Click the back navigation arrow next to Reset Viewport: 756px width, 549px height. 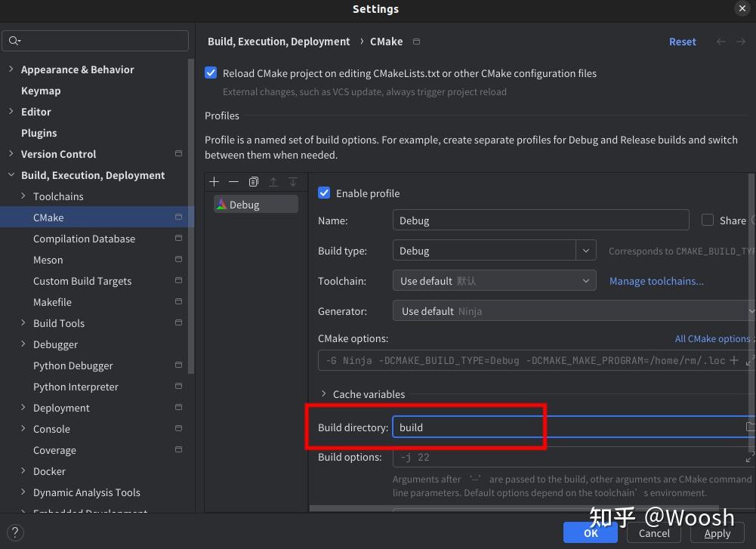[721, 42]
